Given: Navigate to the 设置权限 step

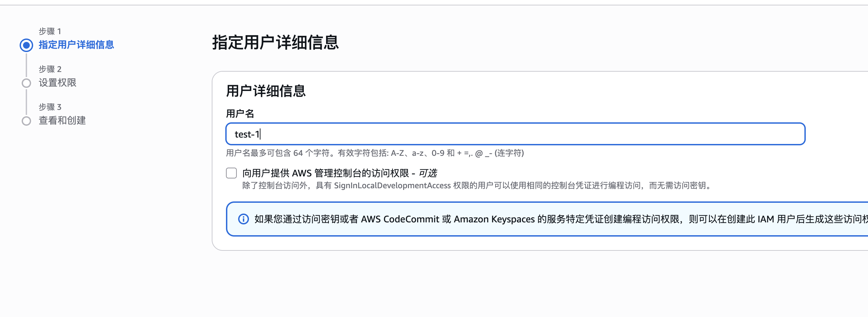Looking at the screenshot, I should [58, 83].
